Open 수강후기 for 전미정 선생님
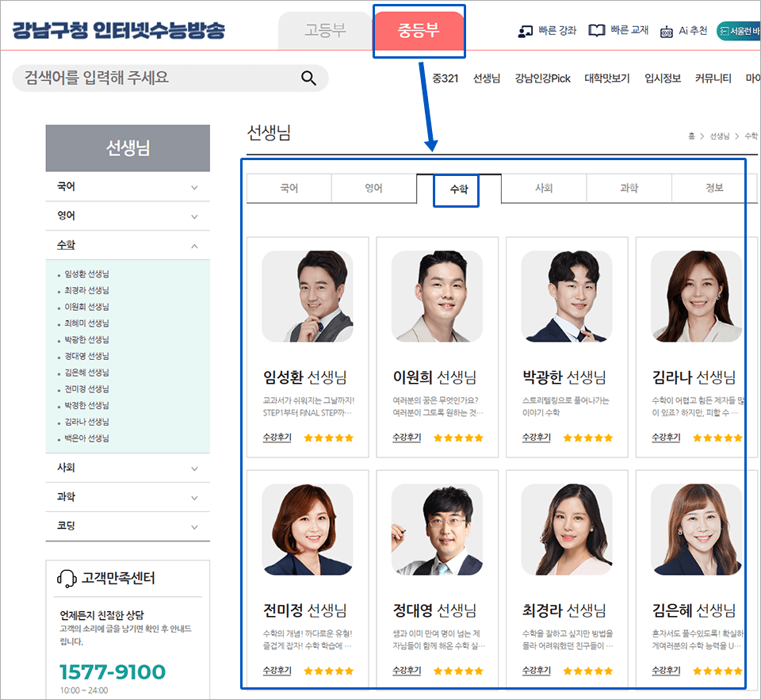 [277, 671]
